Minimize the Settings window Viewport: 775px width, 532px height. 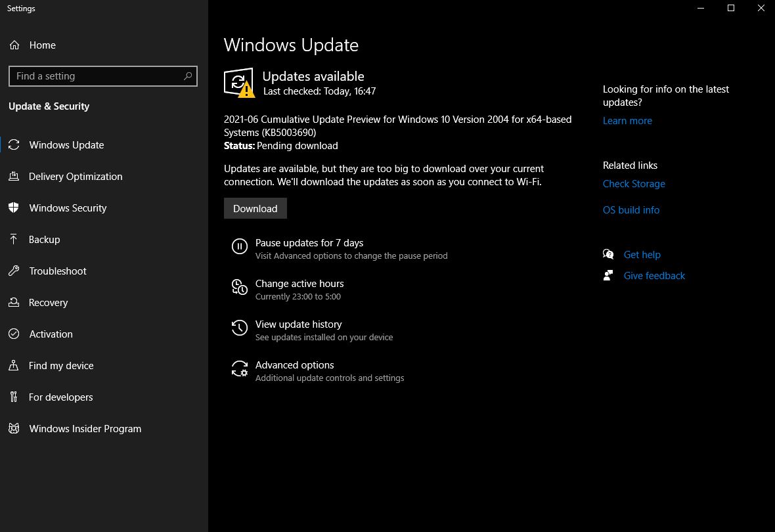(x=700, y=8)
